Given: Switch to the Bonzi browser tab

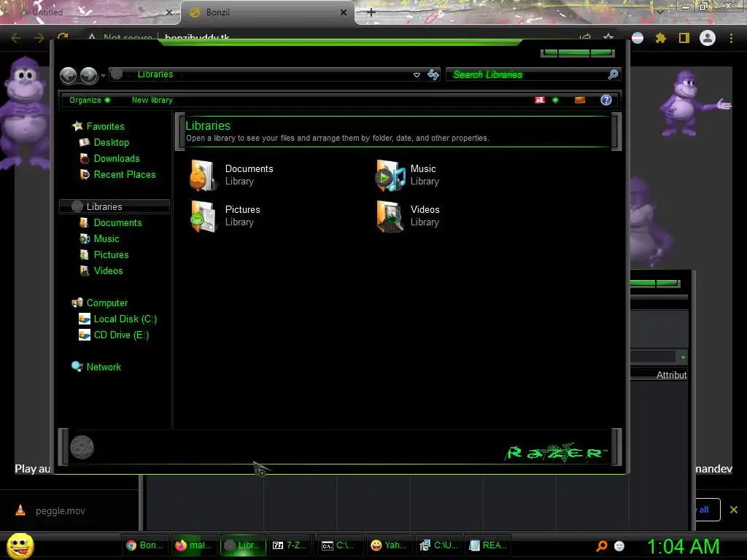Looking at the screenshot, I should 267,12.
